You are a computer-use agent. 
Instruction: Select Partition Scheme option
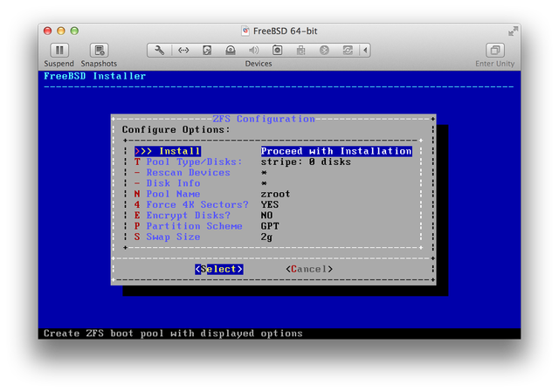pos(189,226)
